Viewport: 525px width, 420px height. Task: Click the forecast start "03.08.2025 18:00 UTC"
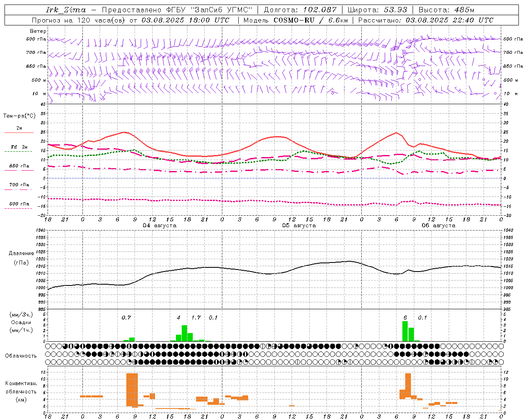pyautogui.click(x=185, y=20)
